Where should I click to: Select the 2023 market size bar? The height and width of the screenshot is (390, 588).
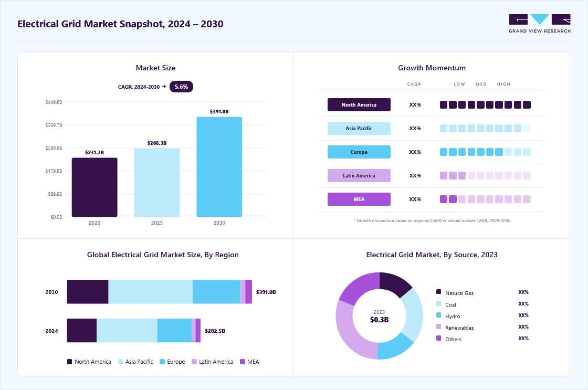[157, 183]
